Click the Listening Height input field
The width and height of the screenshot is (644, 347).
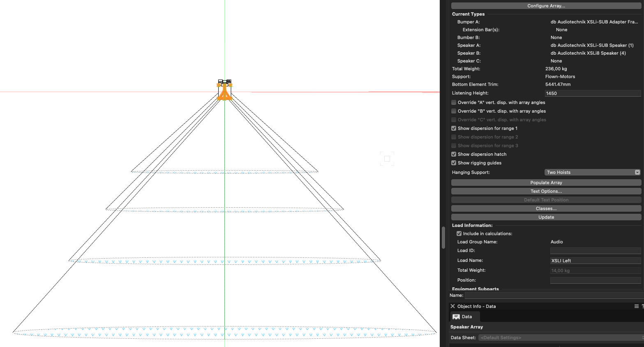pyautogui.click(x=592, y=93)
